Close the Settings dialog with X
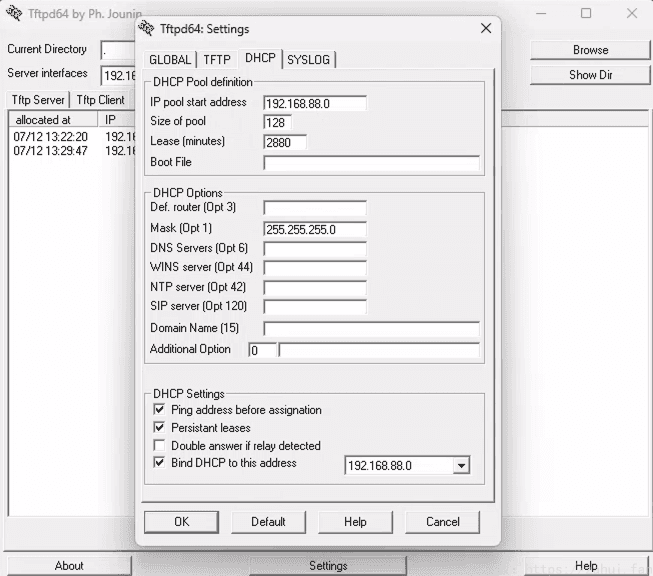Image resolution: width=653 pixels, height=576 pixels. (x=486, y=29)
